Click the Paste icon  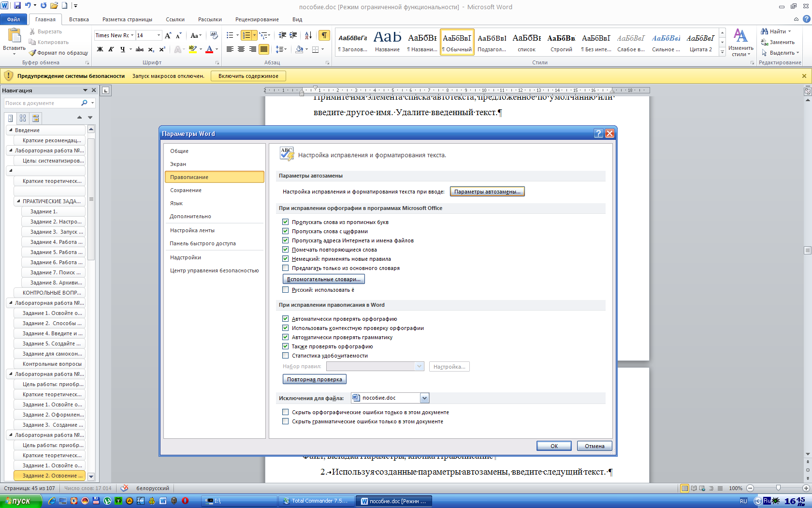tap(14, 36)
